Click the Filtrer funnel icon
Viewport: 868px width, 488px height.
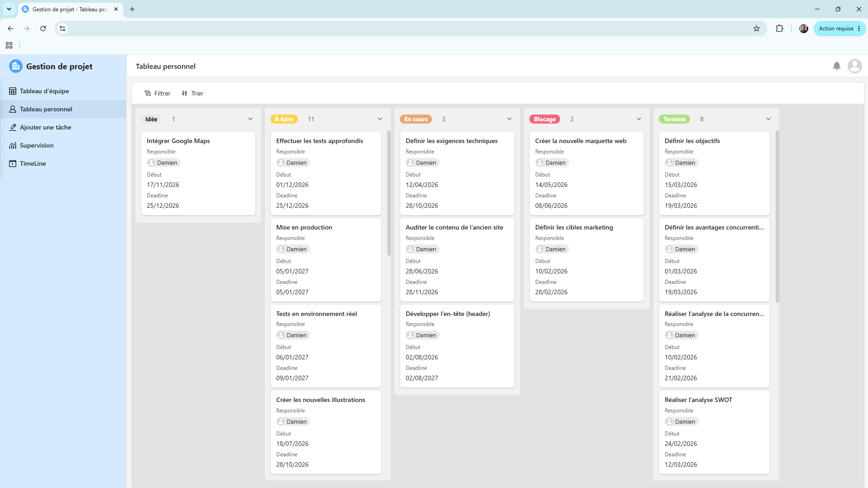point(148,93)
